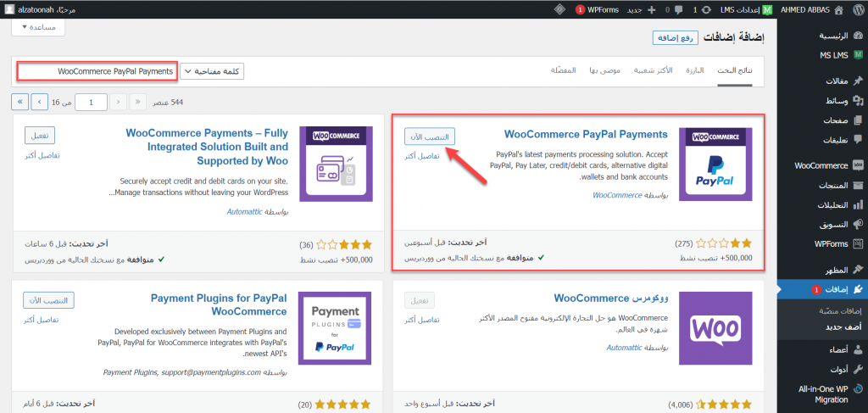Switch to البارزة featured tab
868x413 pixels.
click(x=694, y=71)
